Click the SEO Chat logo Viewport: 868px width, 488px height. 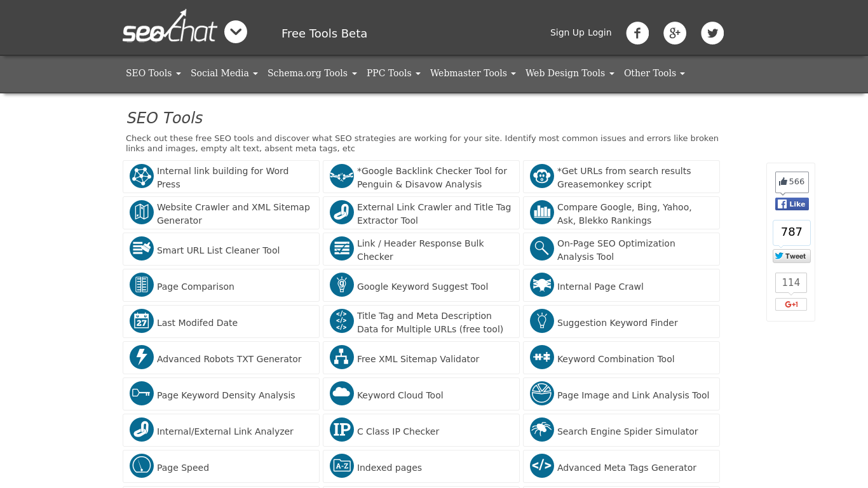point(170,27)
